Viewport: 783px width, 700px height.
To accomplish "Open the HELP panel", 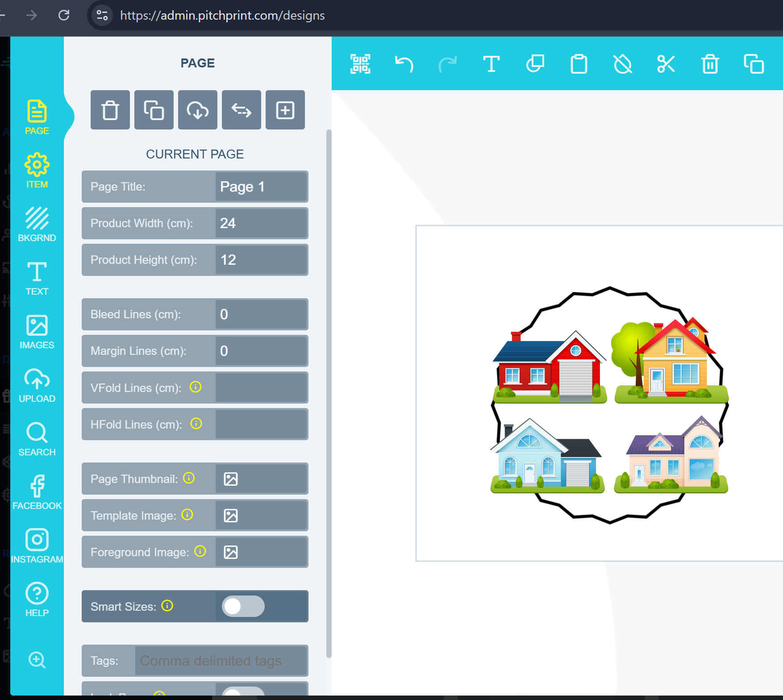I will point(37,600).
